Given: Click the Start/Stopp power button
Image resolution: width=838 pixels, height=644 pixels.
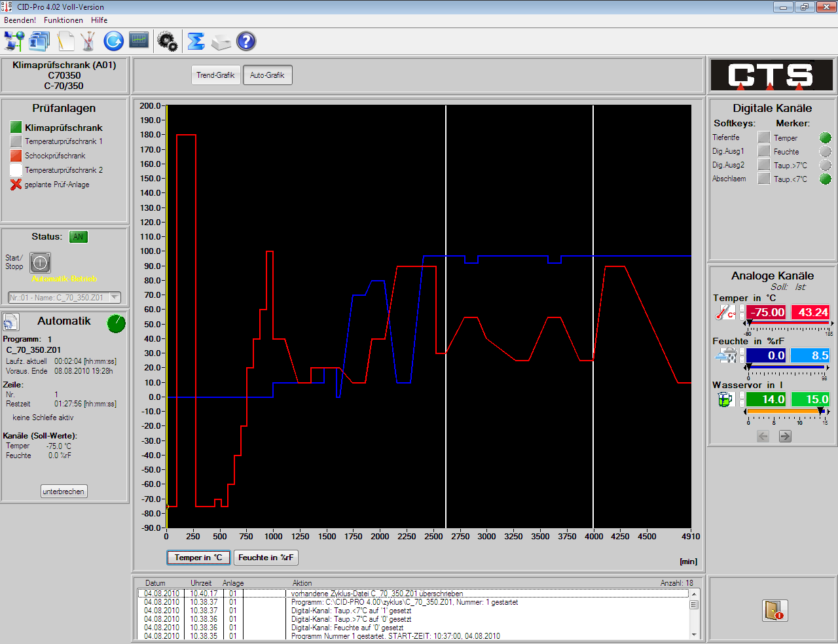Looking at the screenshot, I should 40,263.
